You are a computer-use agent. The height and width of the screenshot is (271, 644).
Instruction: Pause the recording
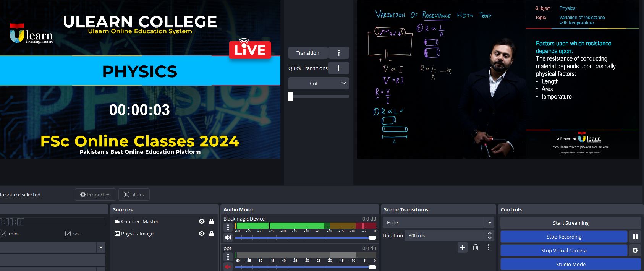pyautogui.click(x=635, y=237)
